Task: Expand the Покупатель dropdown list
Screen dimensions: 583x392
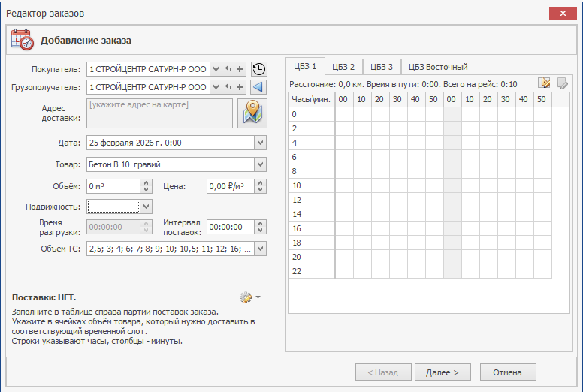Action: pyautogui.click(x=216, y=69)
